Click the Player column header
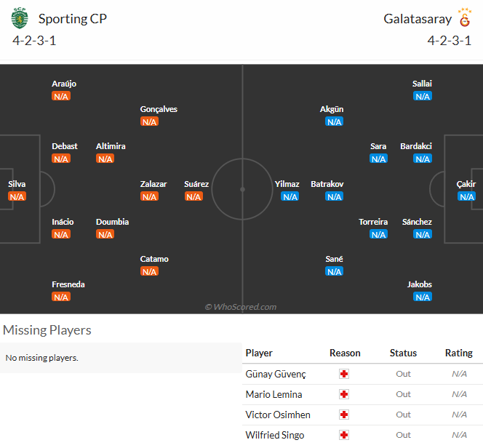This screenshot has width=483, height=448. tap(259, 353)
